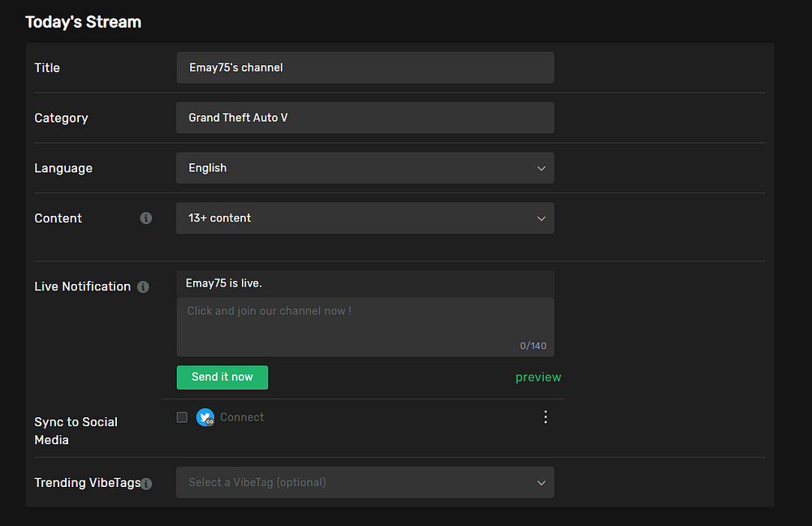This screenshot has height=526, width=812.
Task: Click the live notification message text area
Action: point(365,323)
